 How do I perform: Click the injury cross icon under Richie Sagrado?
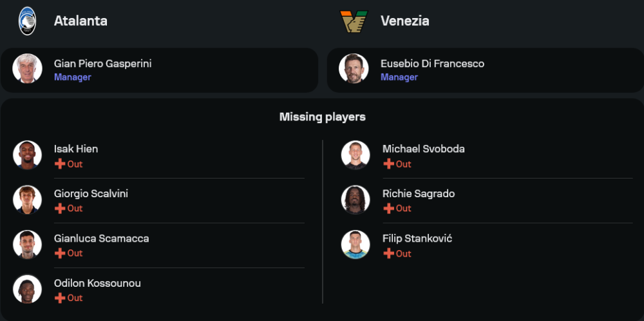[388, 208]
